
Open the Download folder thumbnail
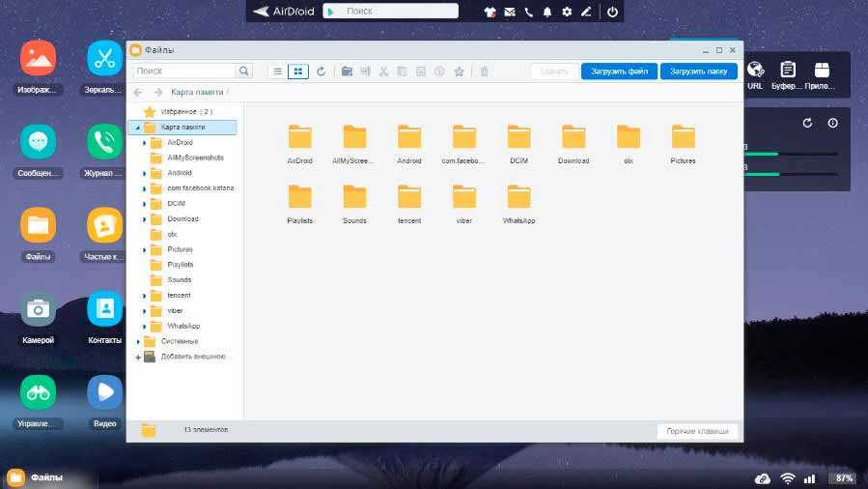574,138
